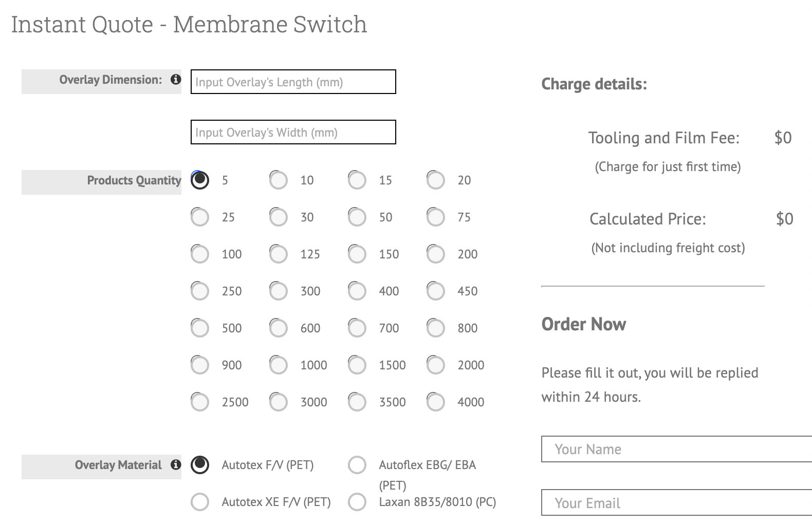Select Laxan 8B35/8010 (PC) material

pyautogui.click(x=357, y=502)
